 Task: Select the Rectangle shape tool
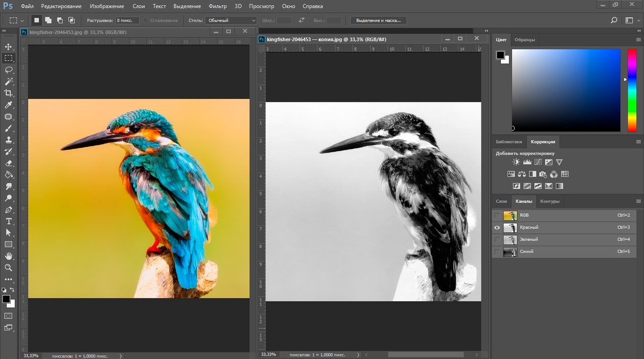click(x=8, y=244)
